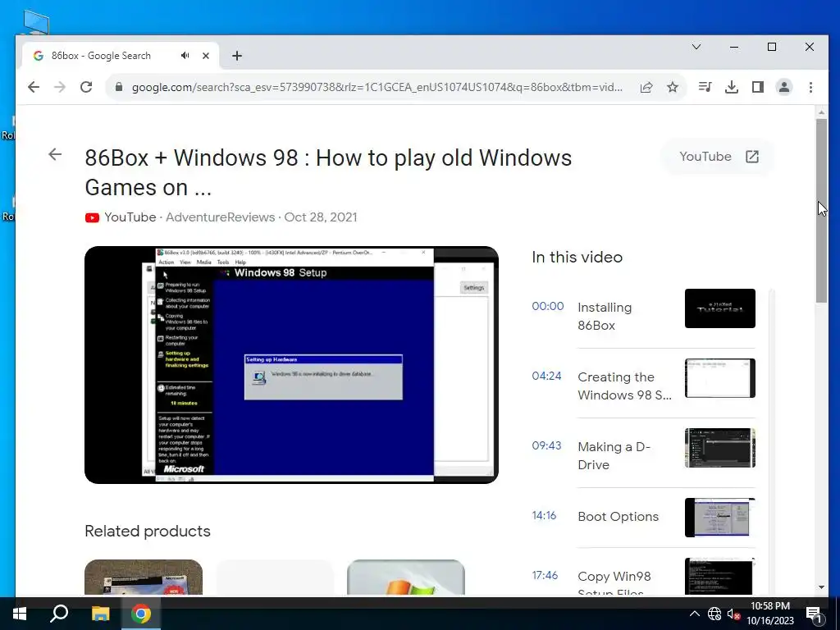Return to results with the page back arrow
840x630 pixels.
click(x=55, y=154)
